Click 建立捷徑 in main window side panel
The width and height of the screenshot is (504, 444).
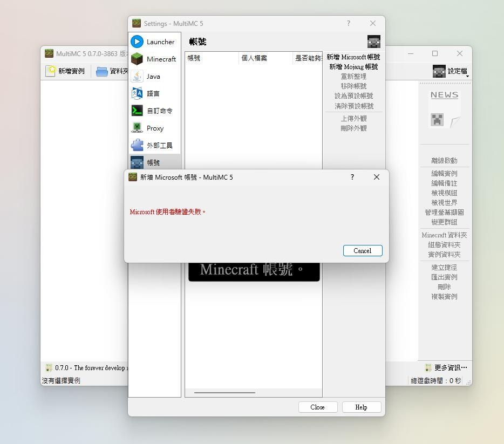tap(444, 267)
